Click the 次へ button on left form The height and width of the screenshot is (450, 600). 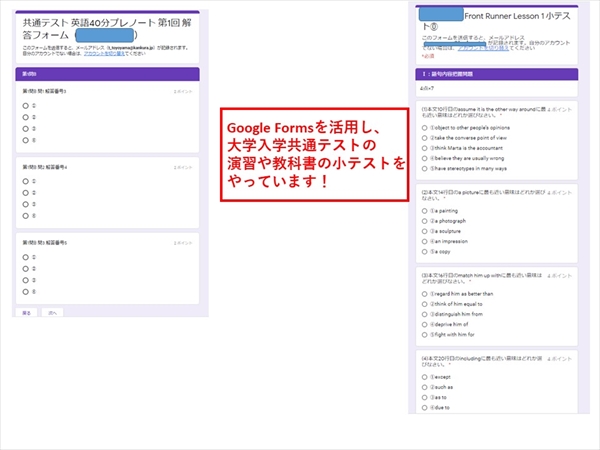pyautogui.click(x=52, y=313)
